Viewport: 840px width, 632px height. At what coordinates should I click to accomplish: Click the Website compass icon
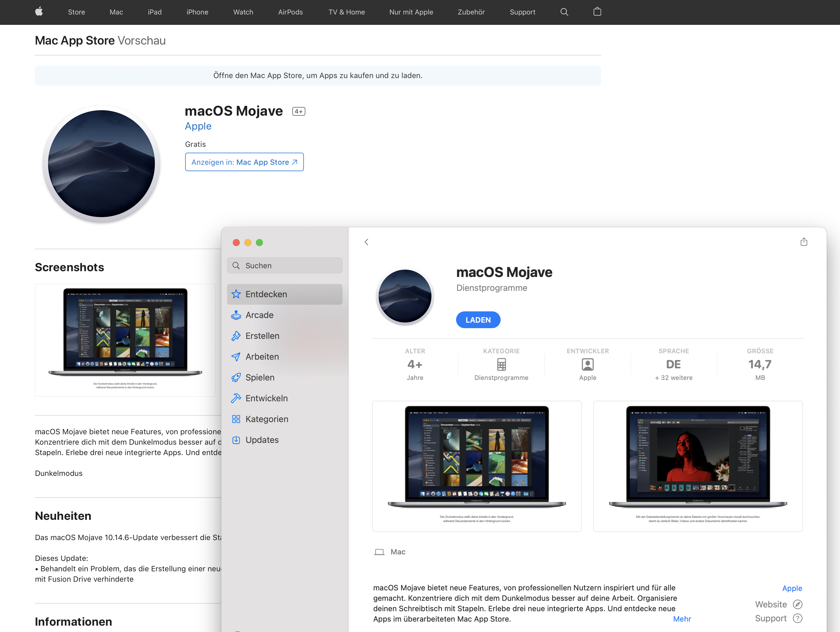(x=798, y=604)
